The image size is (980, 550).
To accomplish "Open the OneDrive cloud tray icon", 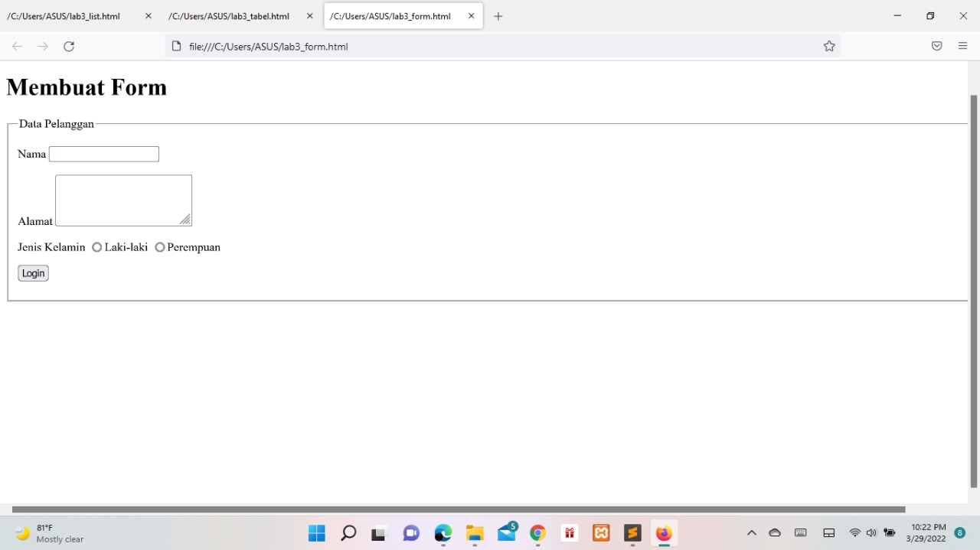I will [x=775, y=533].
